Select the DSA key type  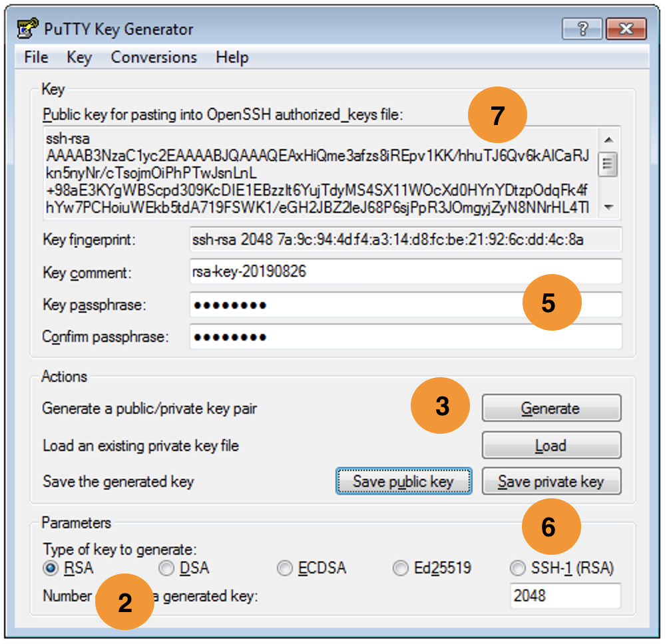click(184, 568)
